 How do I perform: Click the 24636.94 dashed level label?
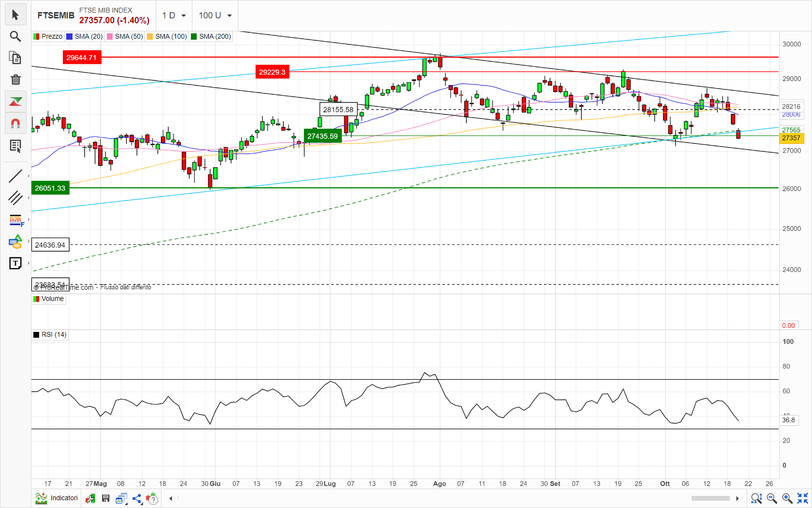click(x=50, y=245)
